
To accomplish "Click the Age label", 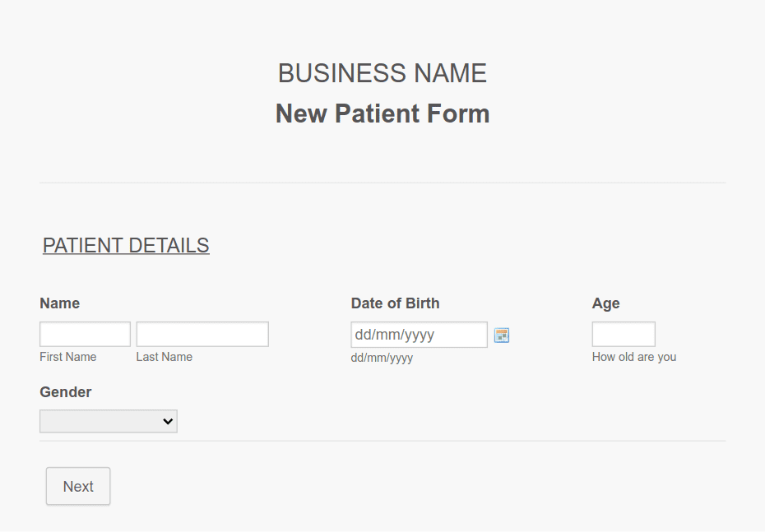I will coord(605,303).
